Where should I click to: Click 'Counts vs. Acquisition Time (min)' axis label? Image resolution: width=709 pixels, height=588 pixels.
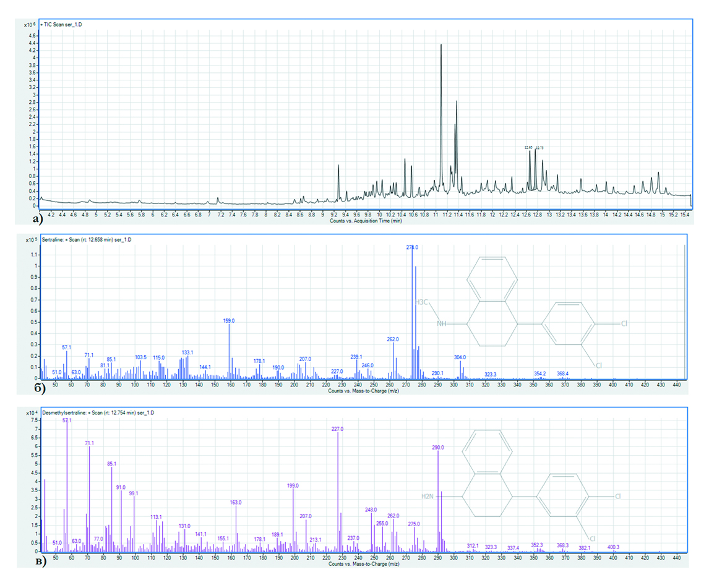tap(366, 220)
